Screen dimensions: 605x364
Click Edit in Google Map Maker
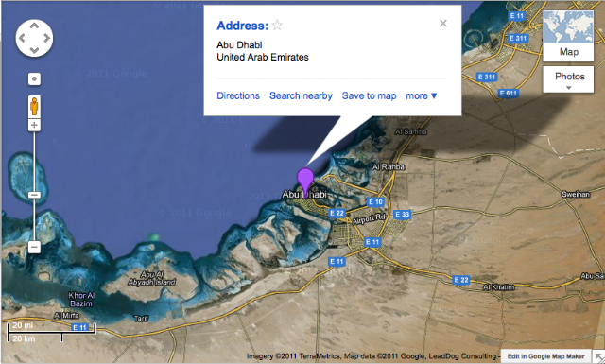[546, 356]
